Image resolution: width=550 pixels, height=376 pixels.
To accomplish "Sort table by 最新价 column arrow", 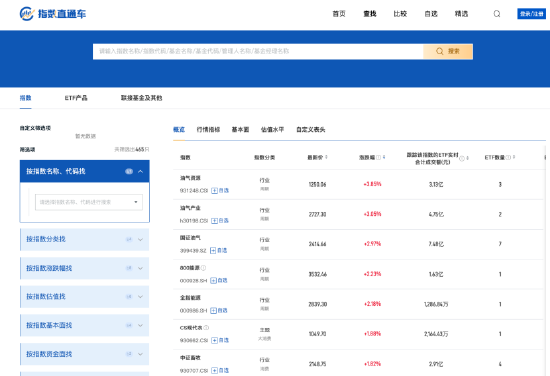I will point(326,157).
